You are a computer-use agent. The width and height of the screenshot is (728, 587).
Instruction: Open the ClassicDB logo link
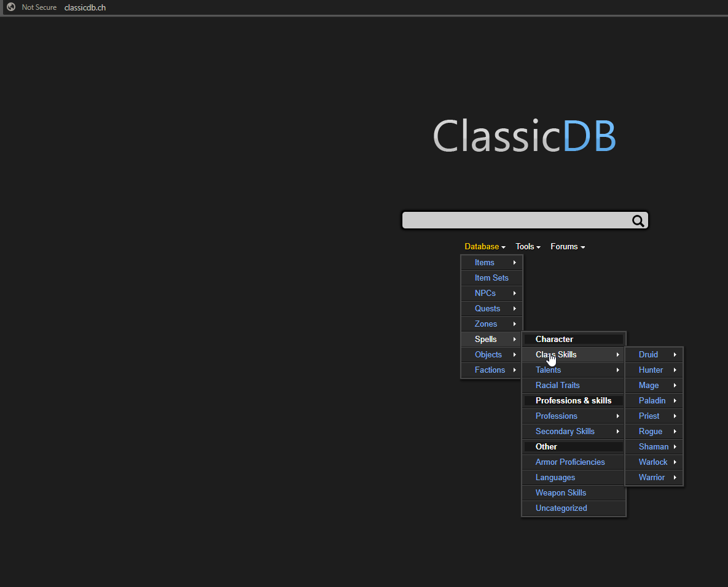[524, 136]
